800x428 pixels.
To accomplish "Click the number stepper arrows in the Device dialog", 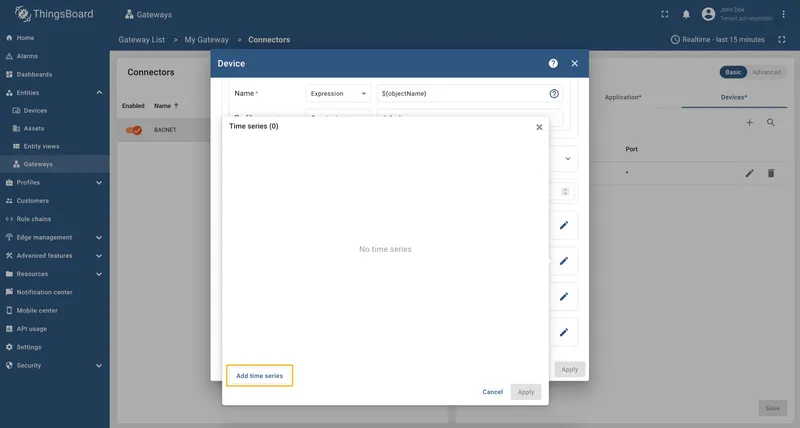I will point(565,192).
